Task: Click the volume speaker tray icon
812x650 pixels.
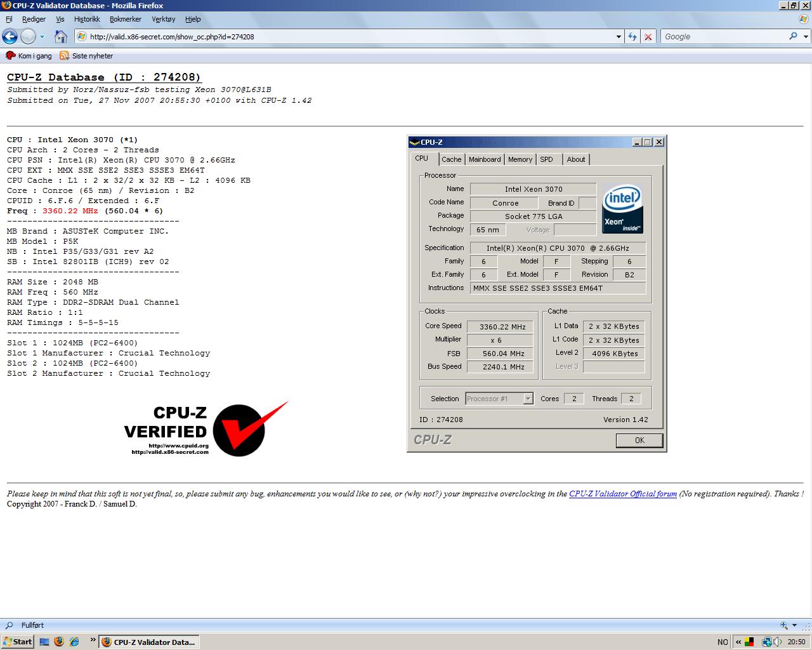Action: point(778,642)
